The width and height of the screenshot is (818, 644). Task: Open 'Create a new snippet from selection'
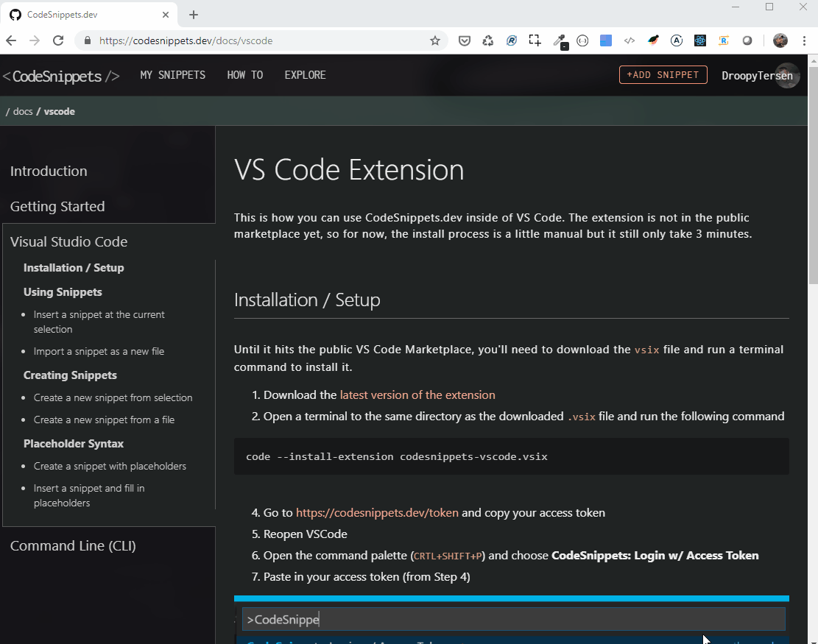113,398
